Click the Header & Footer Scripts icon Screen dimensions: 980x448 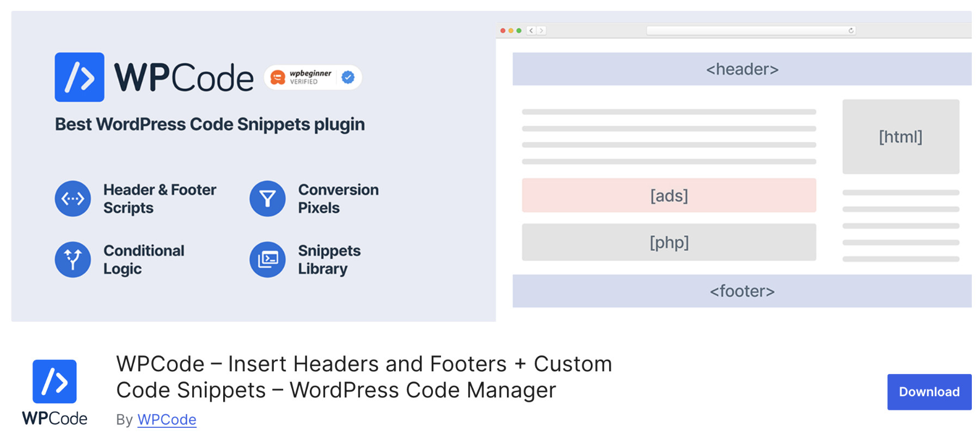(x=72, y=199)
